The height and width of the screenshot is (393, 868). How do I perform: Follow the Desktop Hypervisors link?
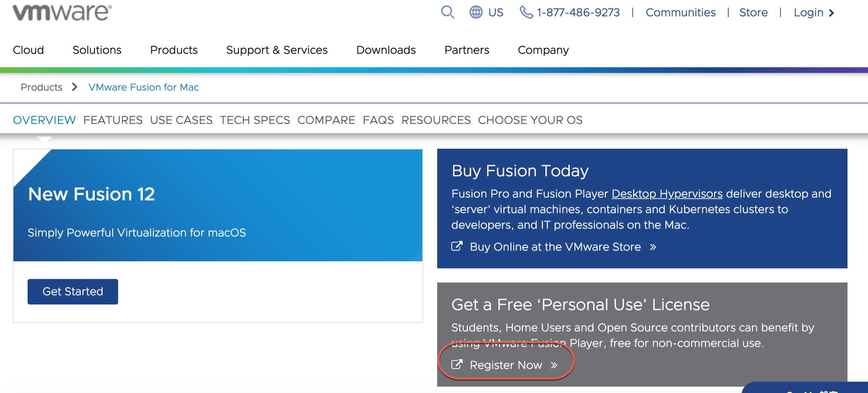(x=667, y=194)
